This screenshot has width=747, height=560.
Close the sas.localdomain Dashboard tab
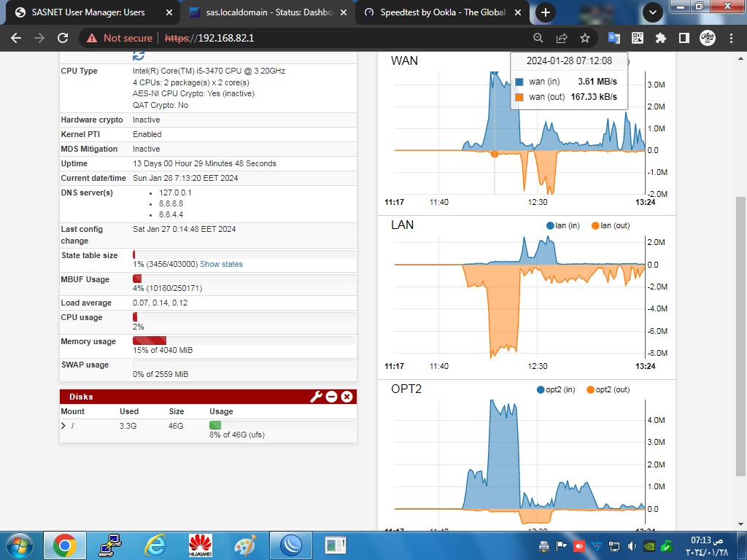point(344,12)
